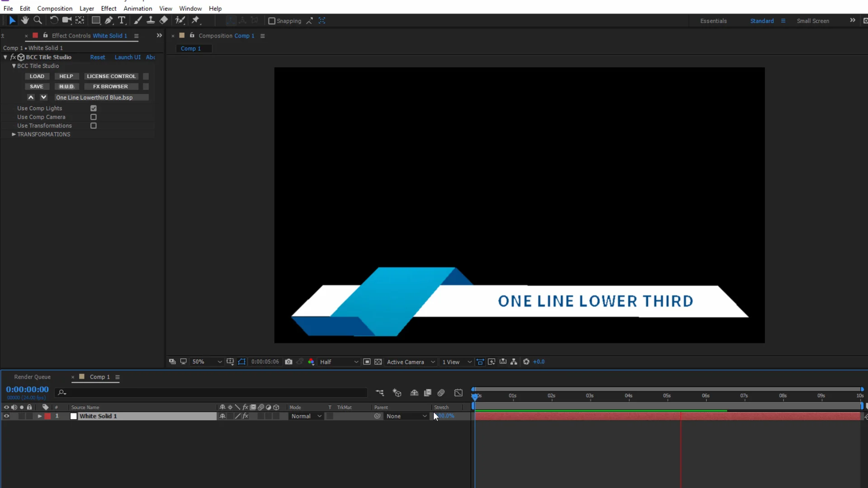Open the channel and color management settings
The height and width of the screenshot is (488, 868).
[x=311, y=361]
